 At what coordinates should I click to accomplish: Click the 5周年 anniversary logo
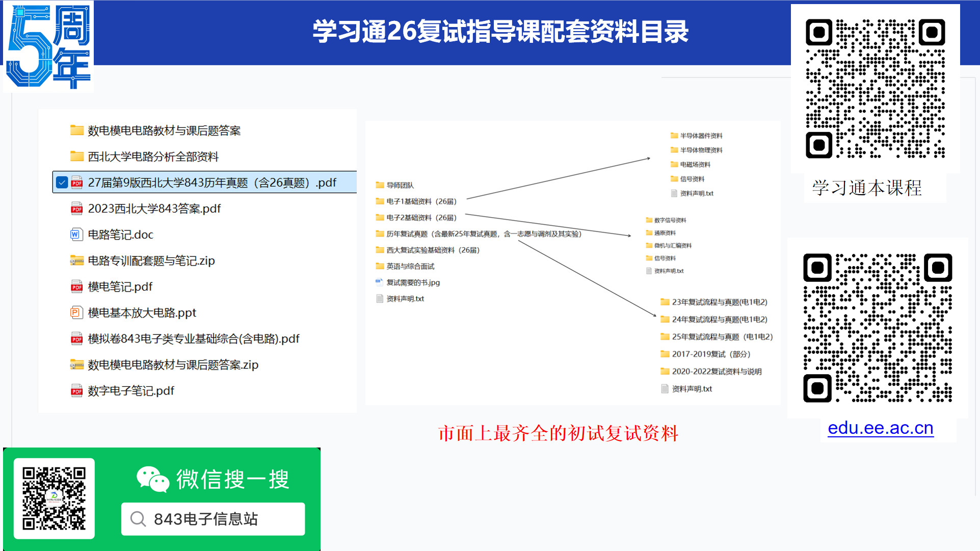click(x=48, y=47)
